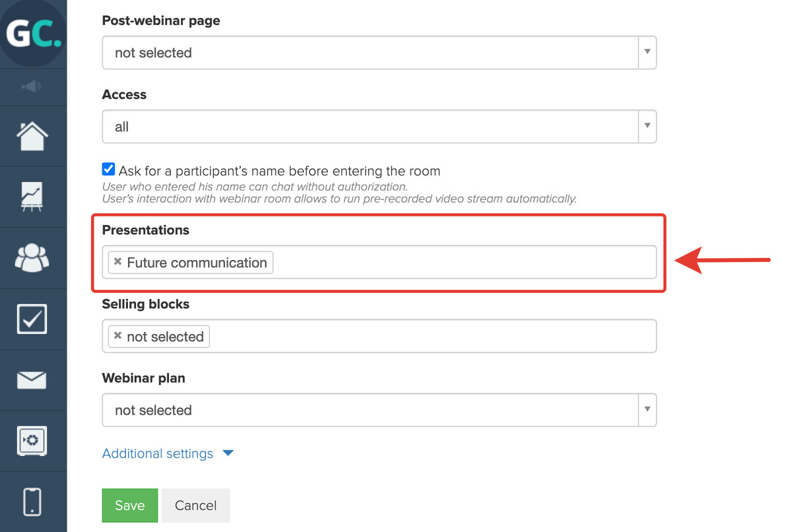The width and height of the screenshot is (792, 532).
Task: Click the Access field label
Action: 124,94
